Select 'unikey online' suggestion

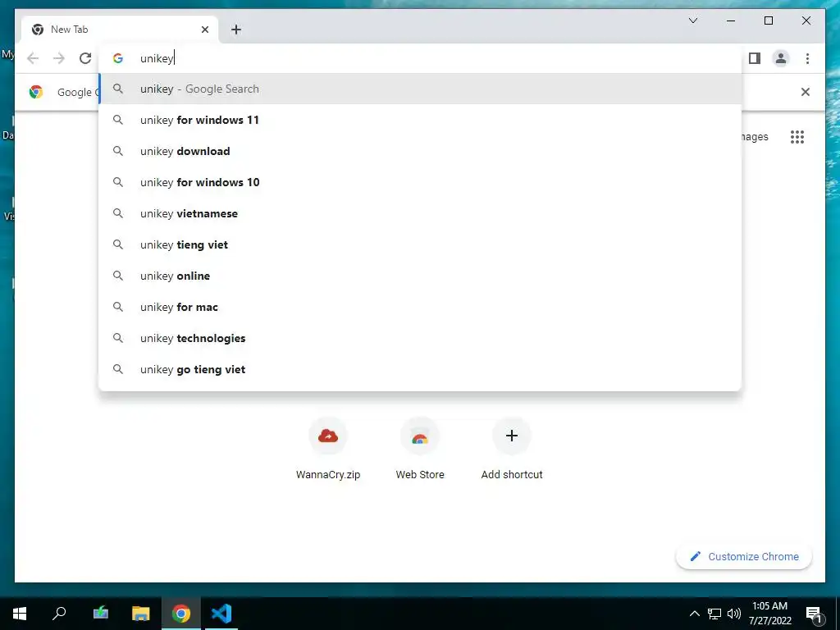pyautogui.click(x=420, y=276)
